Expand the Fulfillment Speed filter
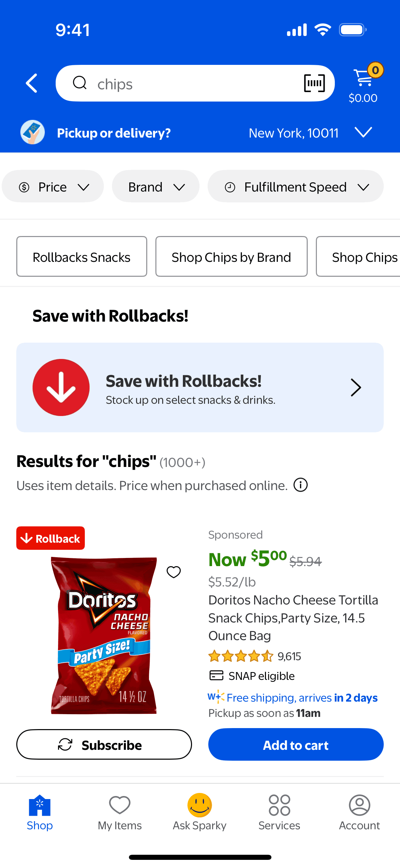 (x=296, y=187)
